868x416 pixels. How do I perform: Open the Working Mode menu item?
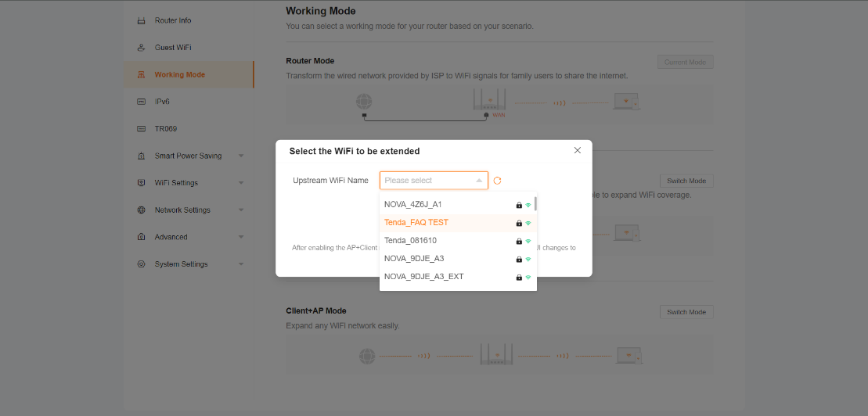179,75
